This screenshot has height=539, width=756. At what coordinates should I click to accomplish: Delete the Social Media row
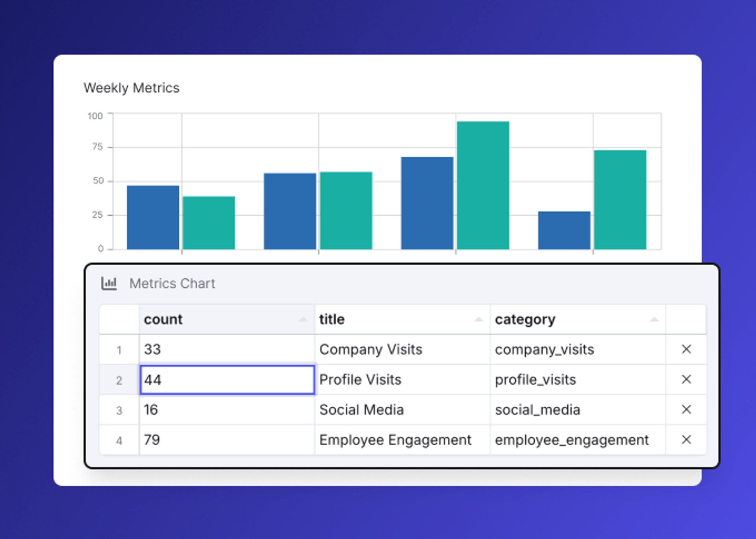click(686, 409)
